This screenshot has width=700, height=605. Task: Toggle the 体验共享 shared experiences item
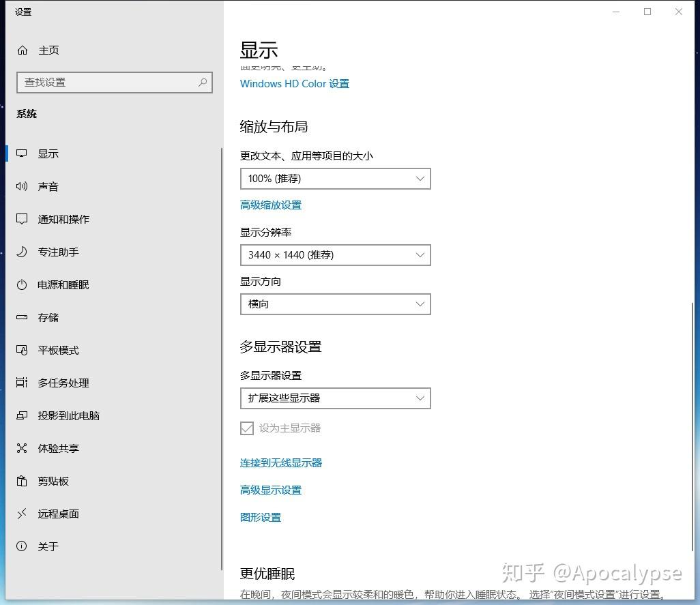[20, 448]
